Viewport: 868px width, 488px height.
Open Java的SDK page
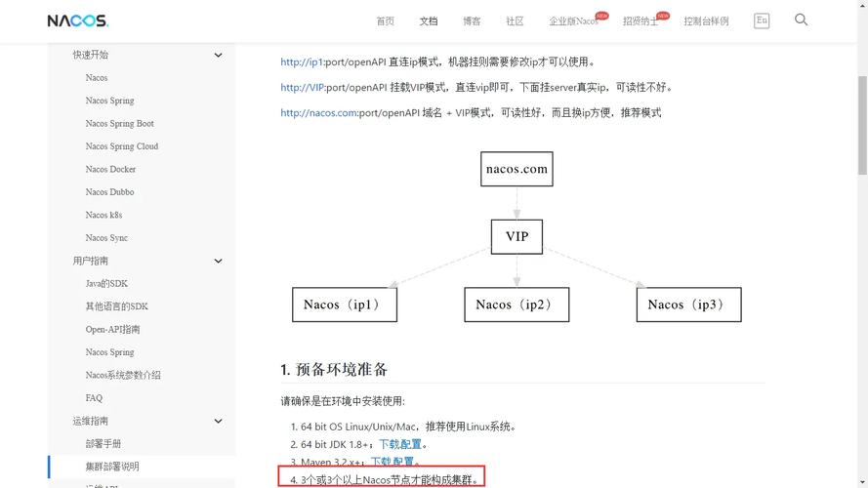(106, 283)
